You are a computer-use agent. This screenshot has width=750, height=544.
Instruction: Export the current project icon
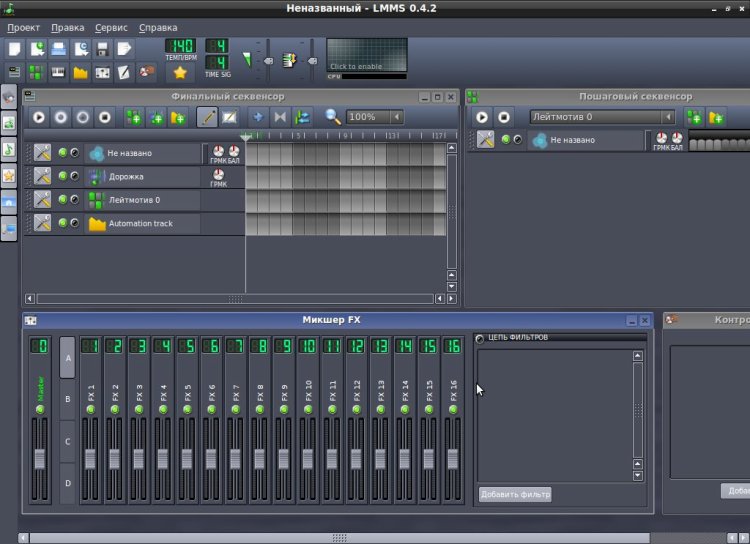tap(124, 49)
